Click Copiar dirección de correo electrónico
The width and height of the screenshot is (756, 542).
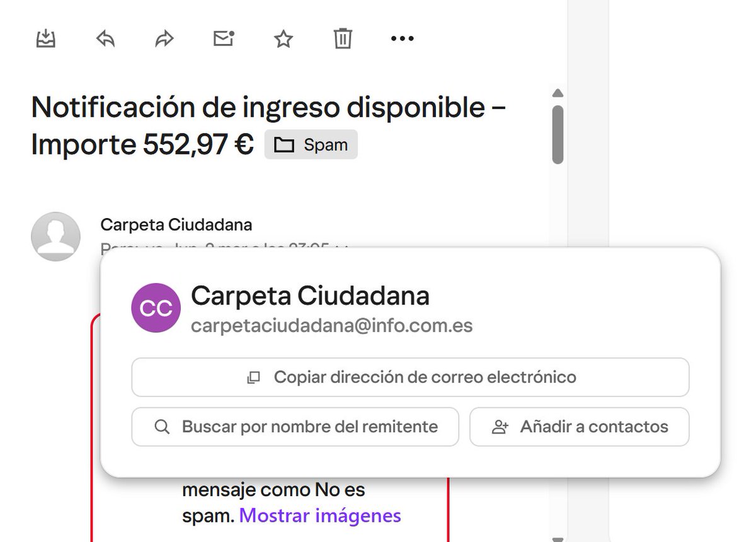click(410, 378)
